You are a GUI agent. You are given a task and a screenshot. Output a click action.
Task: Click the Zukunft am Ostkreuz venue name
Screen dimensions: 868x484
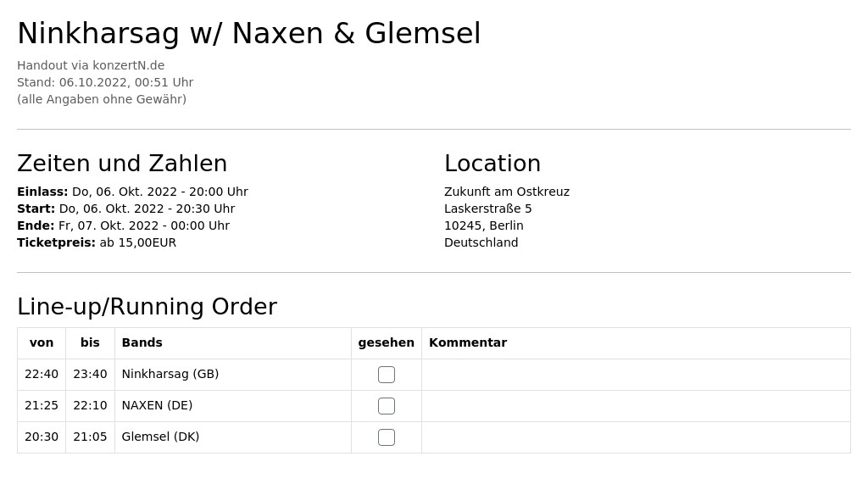click(x=507, y=192)
